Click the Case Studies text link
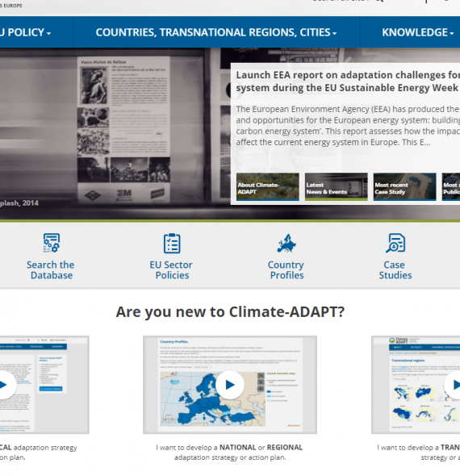 (x=395, y=270)
